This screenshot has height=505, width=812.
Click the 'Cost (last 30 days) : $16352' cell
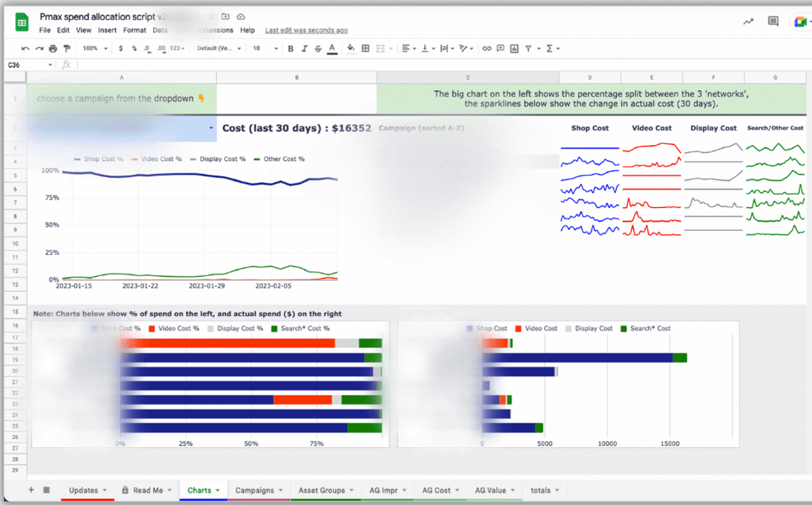297,128
